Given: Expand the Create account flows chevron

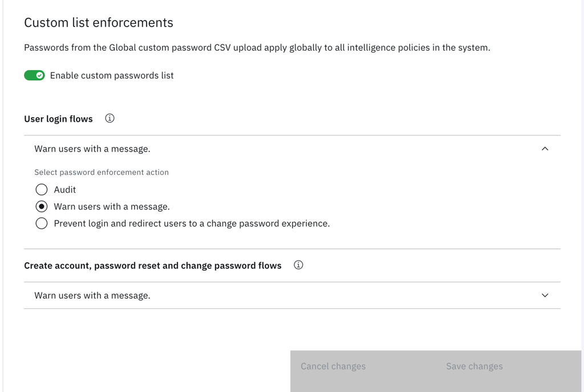Looking at the screenshot, I should coord(545,296).
